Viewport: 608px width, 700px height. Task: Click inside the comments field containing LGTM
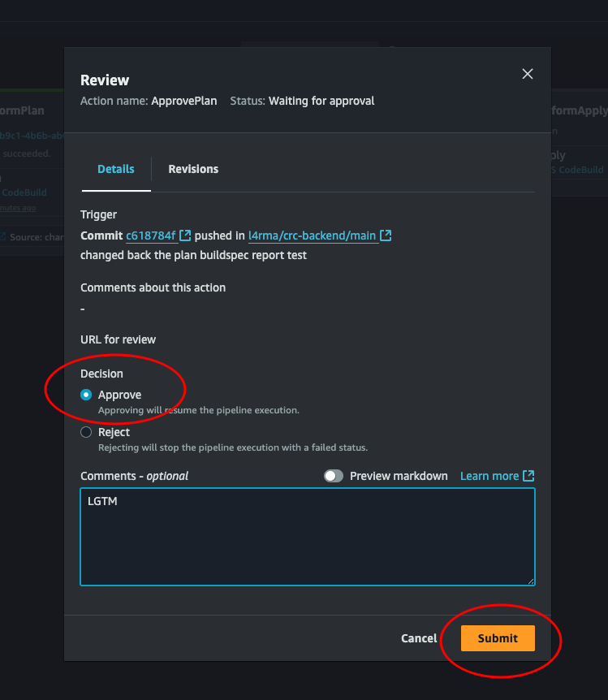click(308, 536)
